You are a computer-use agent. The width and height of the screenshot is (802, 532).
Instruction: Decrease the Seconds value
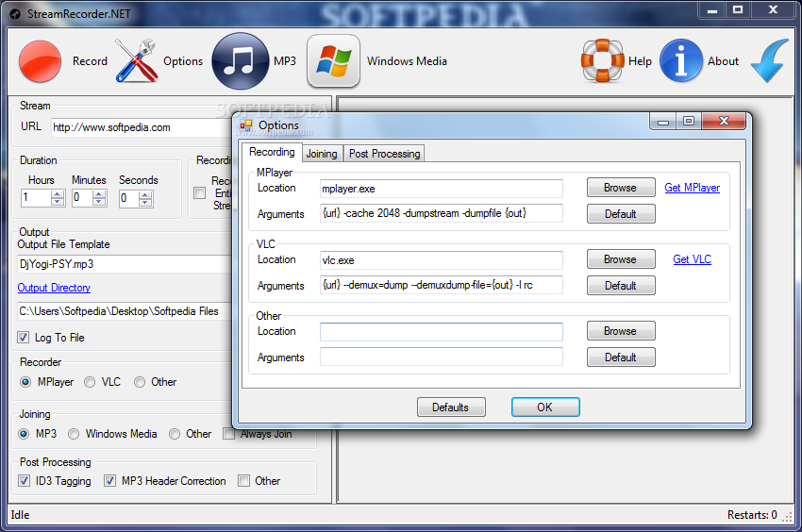[145, 203]
